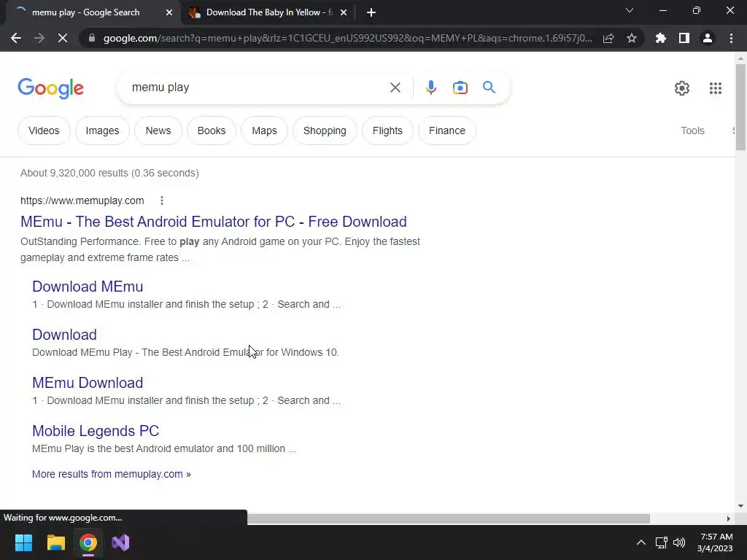Close the memu play Google Search tab
Screen dimensions: 747x560
pyautogui.click(x=169, y=13)
